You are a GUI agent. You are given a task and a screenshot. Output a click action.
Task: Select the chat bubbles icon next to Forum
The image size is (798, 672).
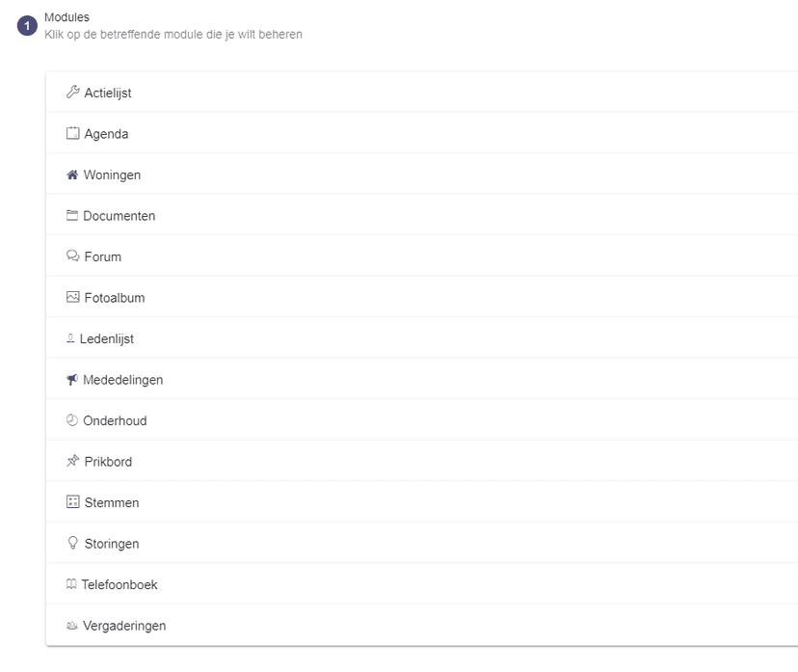point(72,256)
